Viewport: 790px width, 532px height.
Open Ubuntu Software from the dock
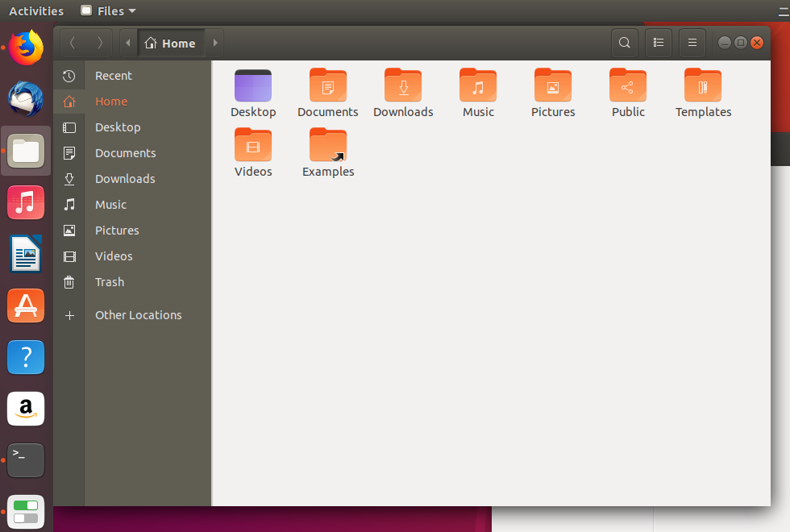[26, 305]
